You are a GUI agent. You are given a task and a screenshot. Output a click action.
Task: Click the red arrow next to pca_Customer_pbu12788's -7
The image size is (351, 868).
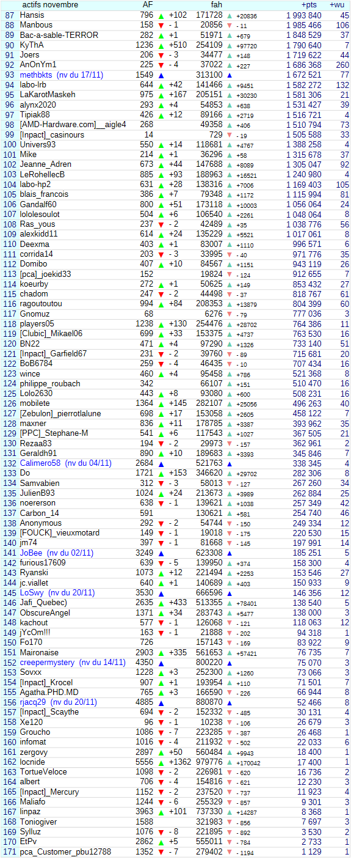161,852
